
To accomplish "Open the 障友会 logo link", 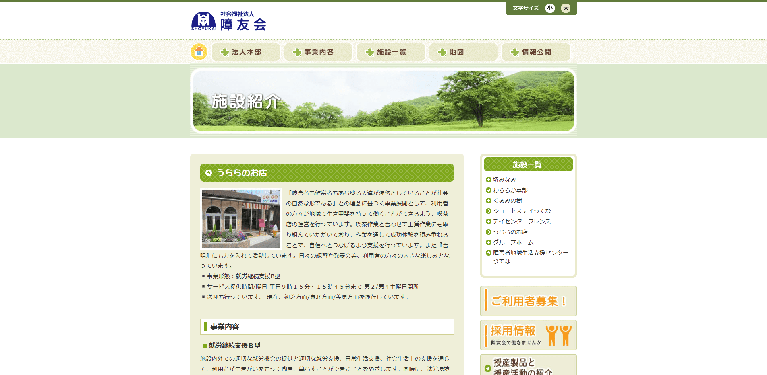I will [228, 21].
